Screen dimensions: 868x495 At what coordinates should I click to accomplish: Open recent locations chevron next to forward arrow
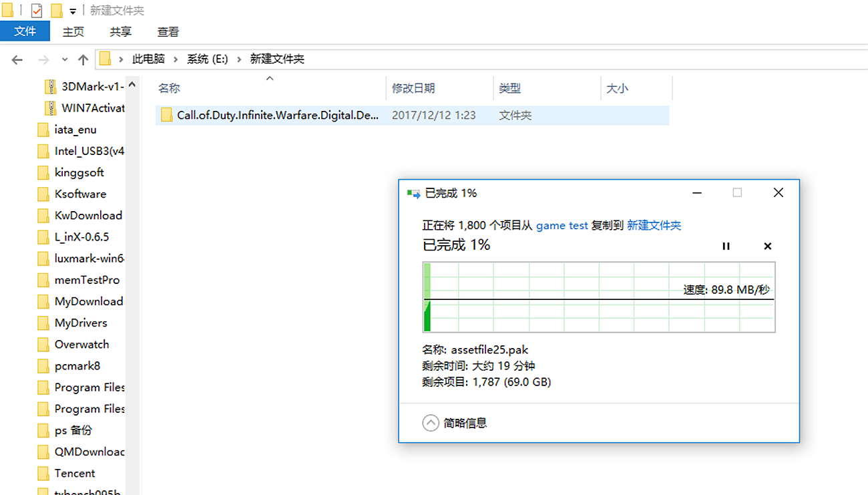tap(63, 59)
